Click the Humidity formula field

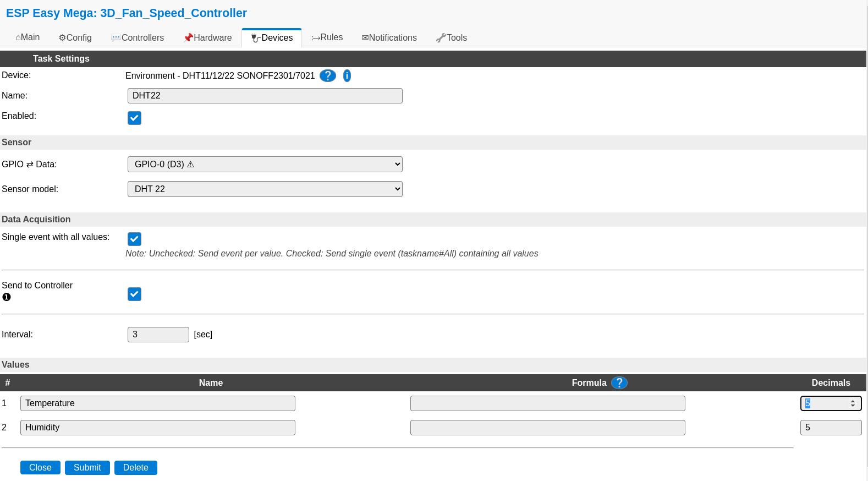coord(548,428)
